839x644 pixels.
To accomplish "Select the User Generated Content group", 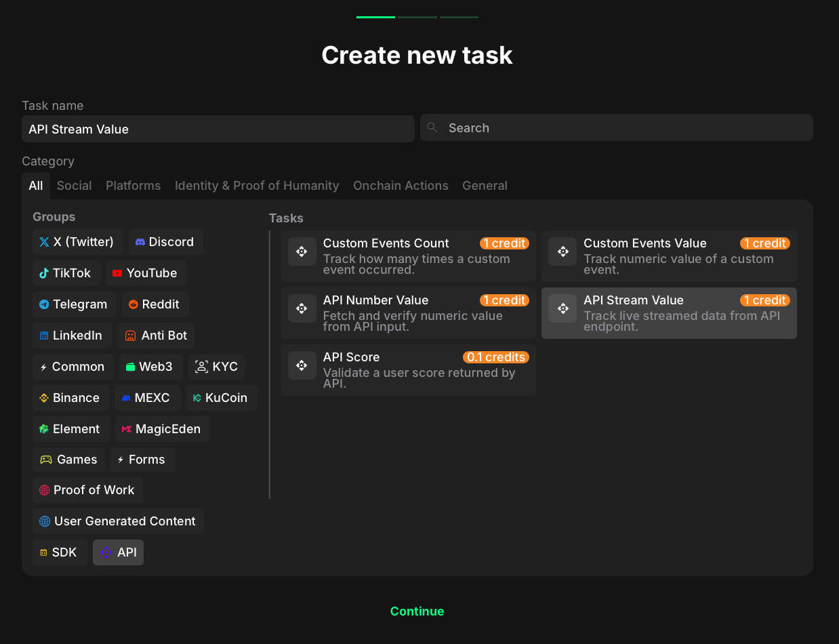I will coord(118,521).
